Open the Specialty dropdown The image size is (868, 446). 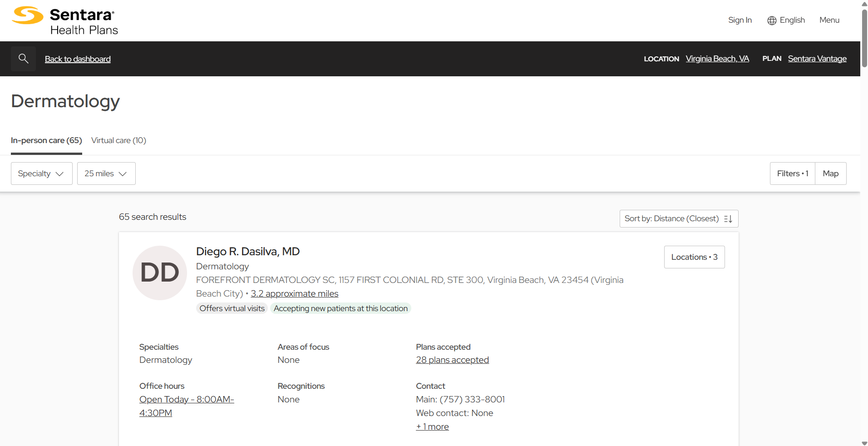41,173
